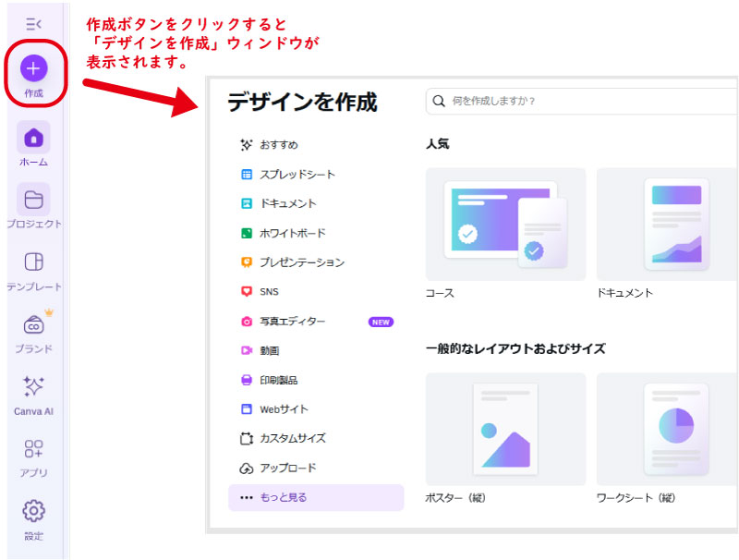739x560 pixels.
Task: Open the ホーム home icon
Action: point(33,137)
